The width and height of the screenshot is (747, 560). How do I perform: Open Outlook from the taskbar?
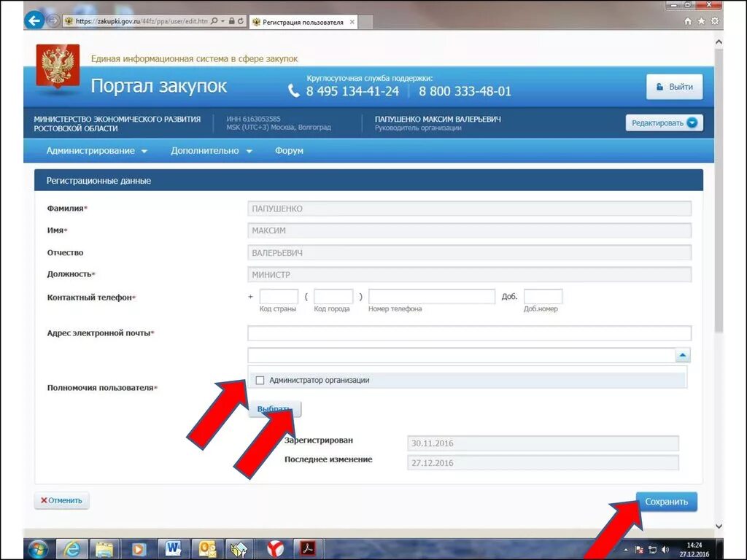[207, 550]
